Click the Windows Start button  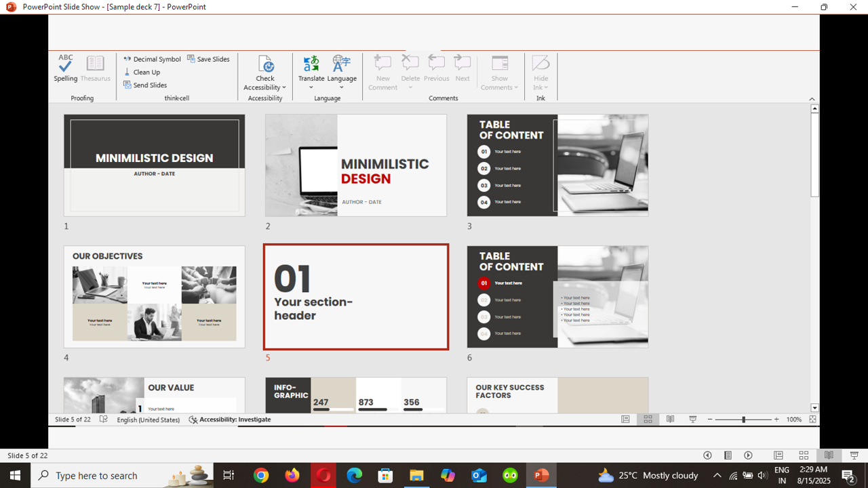(15, 475)
